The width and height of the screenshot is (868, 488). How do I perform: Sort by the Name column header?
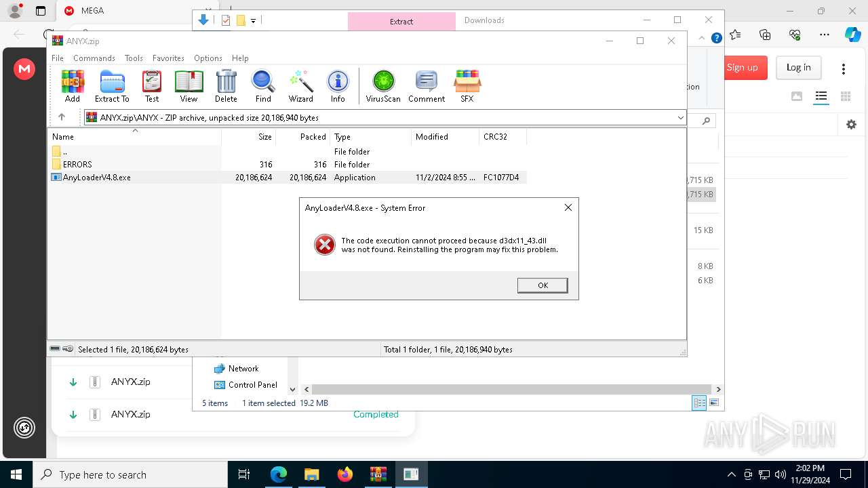[134, 137]
